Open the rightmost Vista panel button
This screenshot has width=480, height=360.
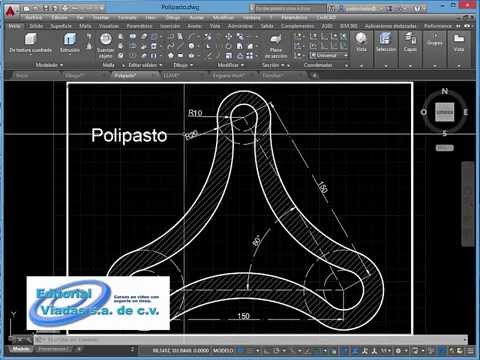(459, 42)
